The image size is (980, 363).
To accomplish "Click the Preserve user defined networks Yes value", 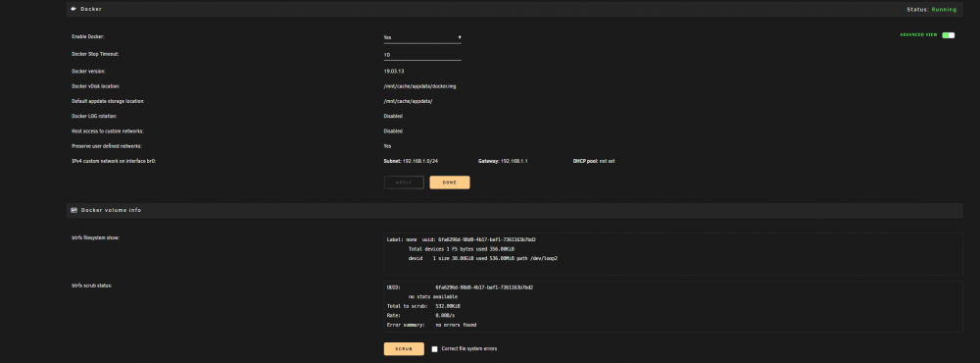I will (x=387, y=146).
